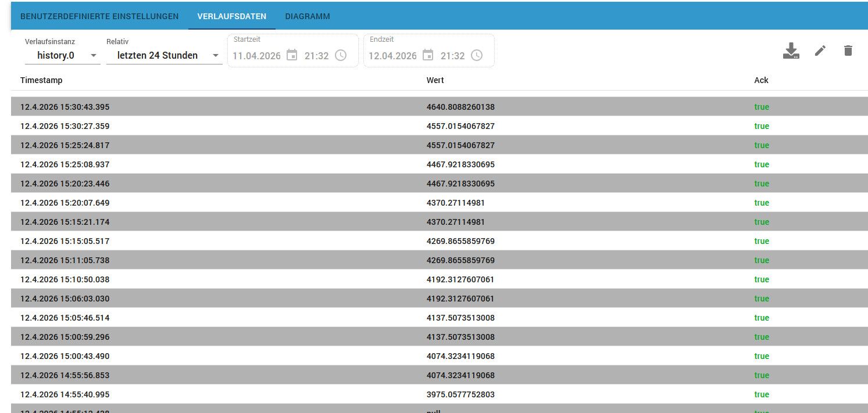868x413 pixels.
Task: Select row with timestamp 15:25:08.937
Action: 440,164
